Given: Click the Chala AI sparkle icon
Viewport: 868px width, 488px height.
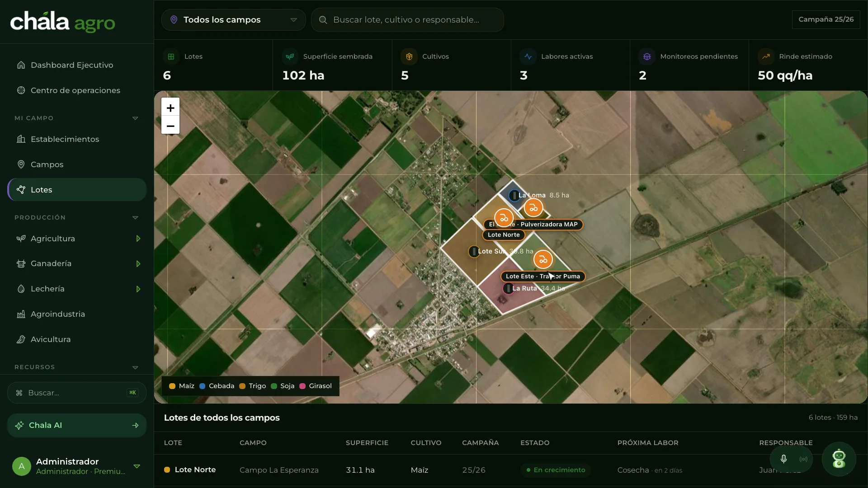Looking at the screenshot, I should tap(19, 425).
